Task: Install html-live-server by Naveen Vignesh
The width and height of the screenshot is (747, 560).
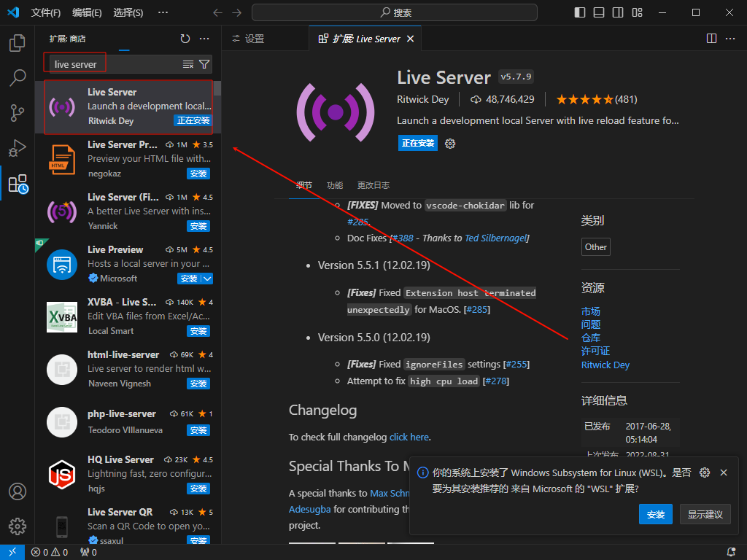Action: click(x=198, y=384)
